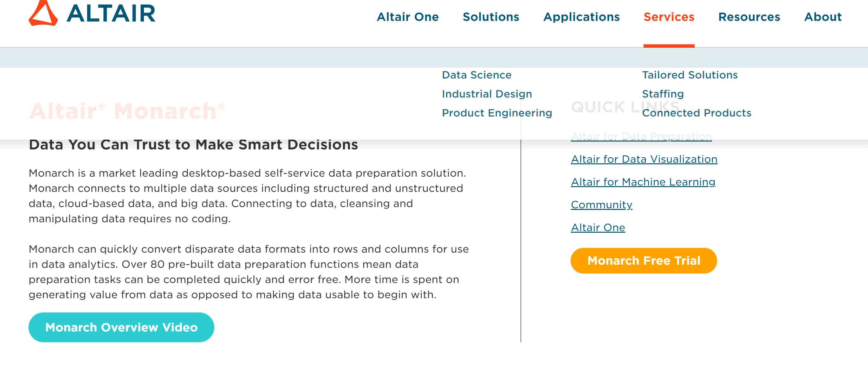
Task: Open the Resources navigation menu
Action: click(x=749, y=17)
